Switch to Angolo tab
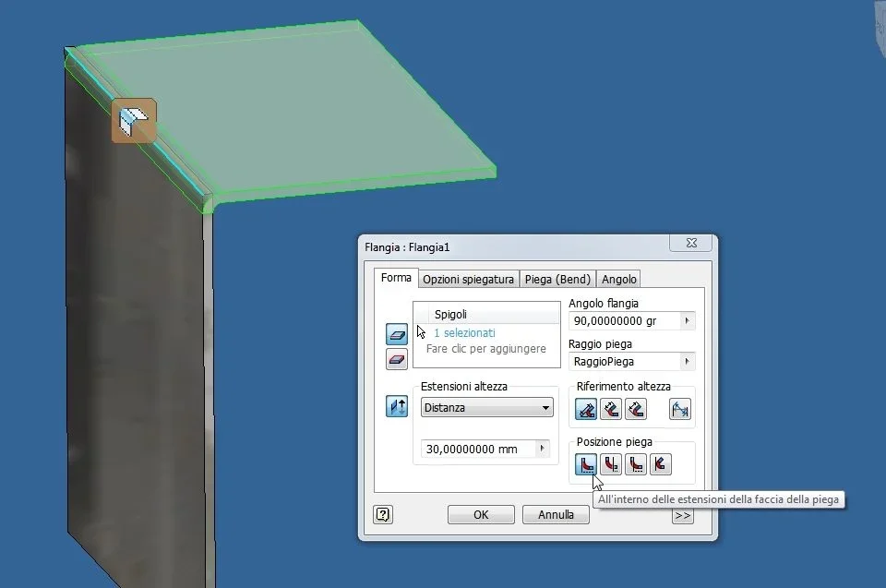The image size is (886, 588). 618,280
